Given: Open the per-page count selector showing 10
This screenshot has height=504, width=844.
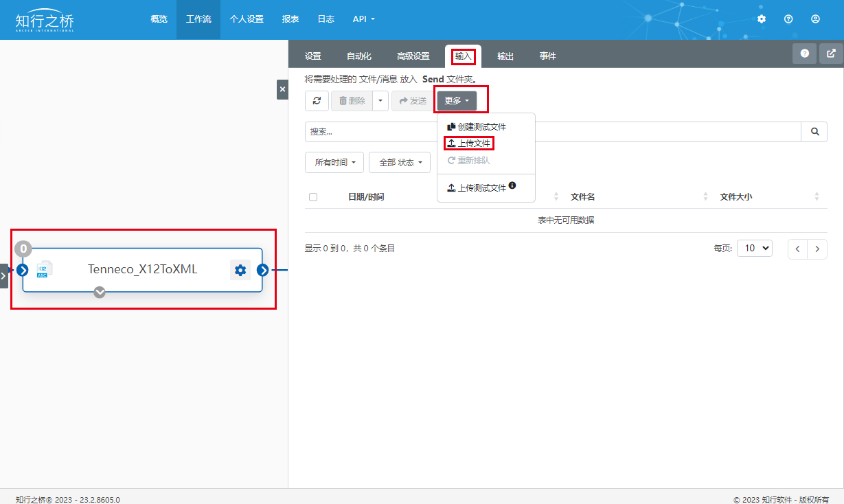Looking at the screenshot, I should pyautogui.click(x=754, y=249).
